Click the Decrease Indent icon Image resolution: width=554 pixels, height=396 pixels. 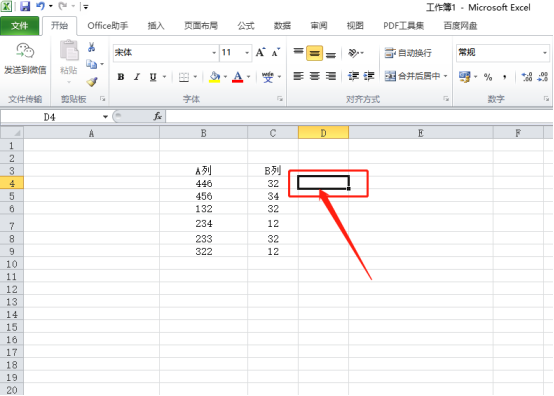tap(353, 76)
